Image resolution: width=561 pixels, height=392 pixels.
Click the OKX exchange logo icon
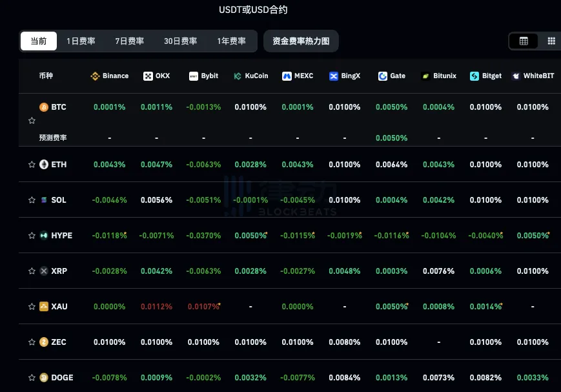tap(148, 76)
